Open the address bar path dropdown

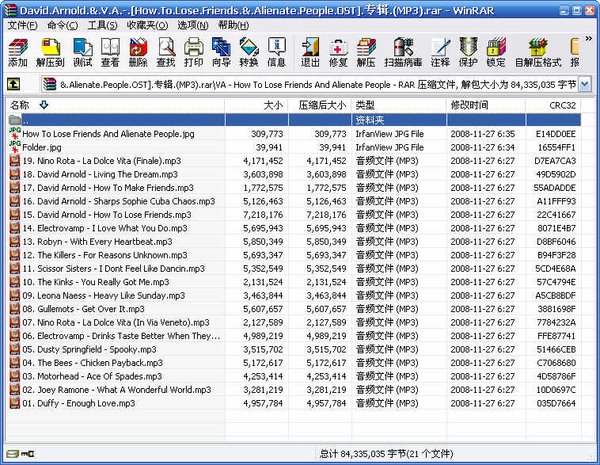tap(584, 85)
